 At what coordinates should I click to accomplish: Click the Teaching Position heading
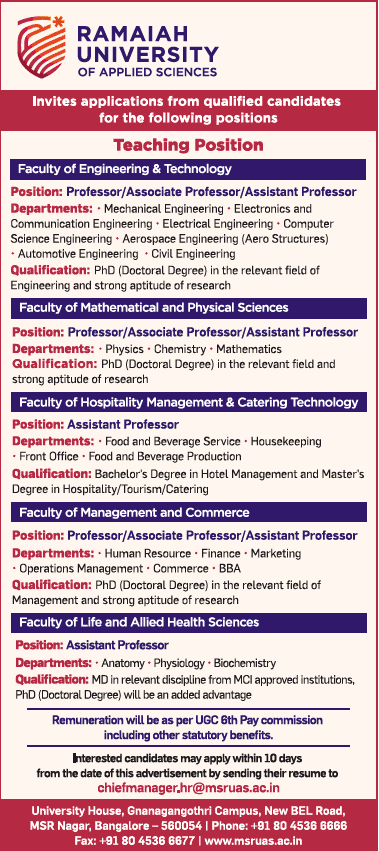[188, 145]
